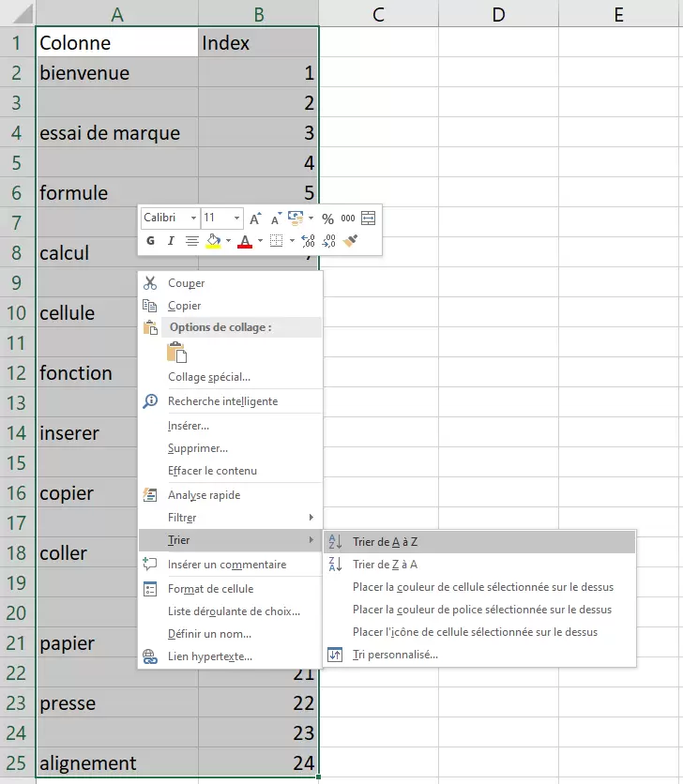
Task: Increase decimal places
Action: [x=309, y=241]
